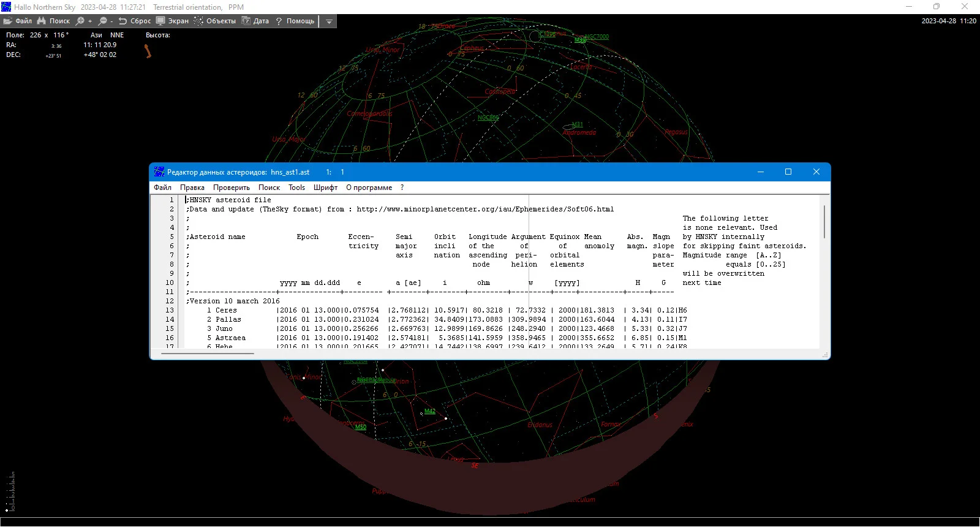
Task: Maximize the asteroid data editor window
Action: tap(788, 172)
